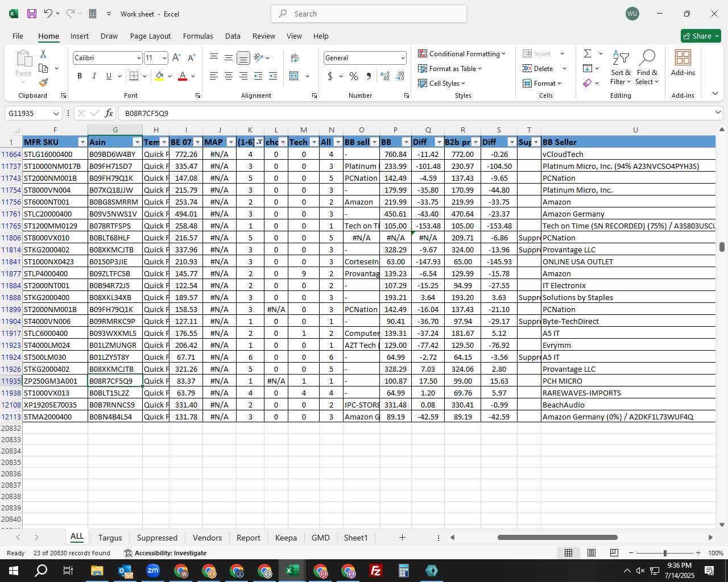Image resolution: width=728 pixels, height=582 pixels.
Task: Click the Insert Function fx icon
Action: coord(109,113)
